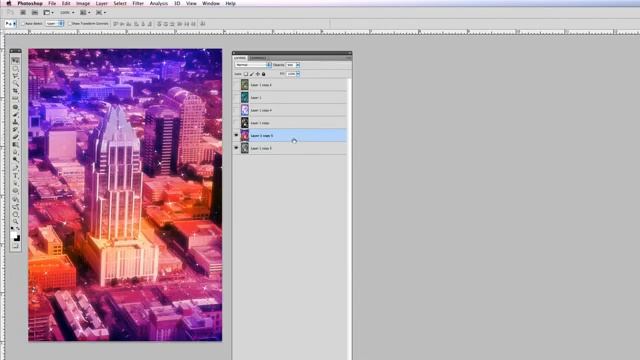This screenshot has width=640, height=360.
Task: Open the Layer menu
Action: pos(102,3)
